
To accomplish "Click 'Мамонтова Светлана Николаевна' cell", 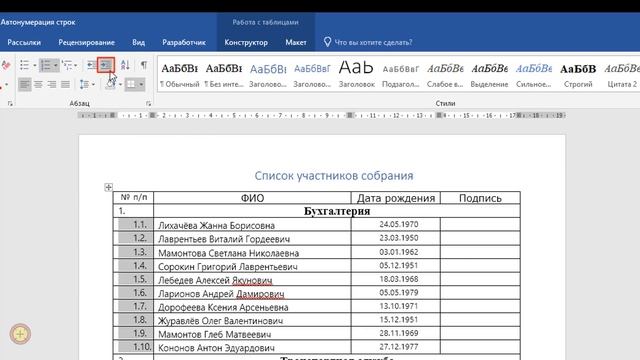I will 252,253.
